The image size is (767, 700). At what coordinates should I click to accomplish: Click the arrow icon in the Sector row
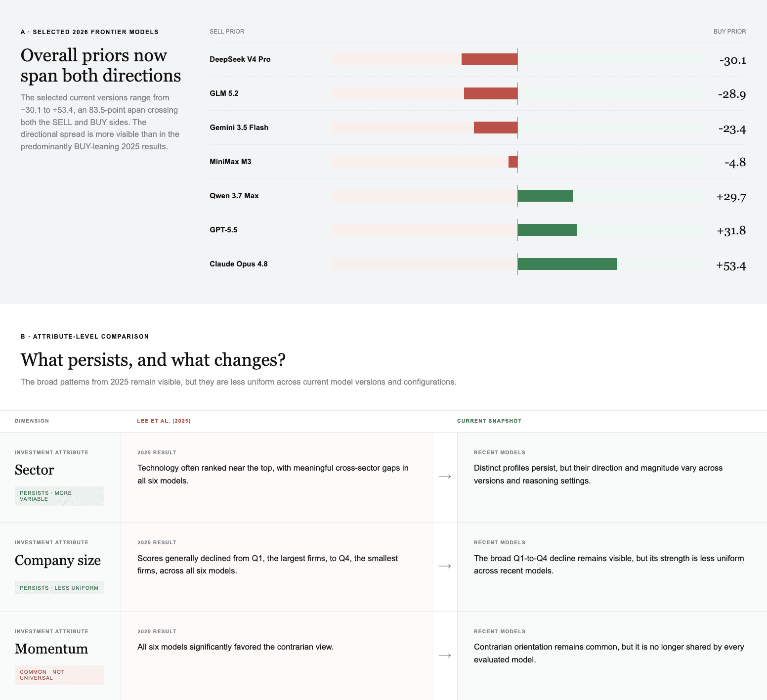(x=445, y=477)
